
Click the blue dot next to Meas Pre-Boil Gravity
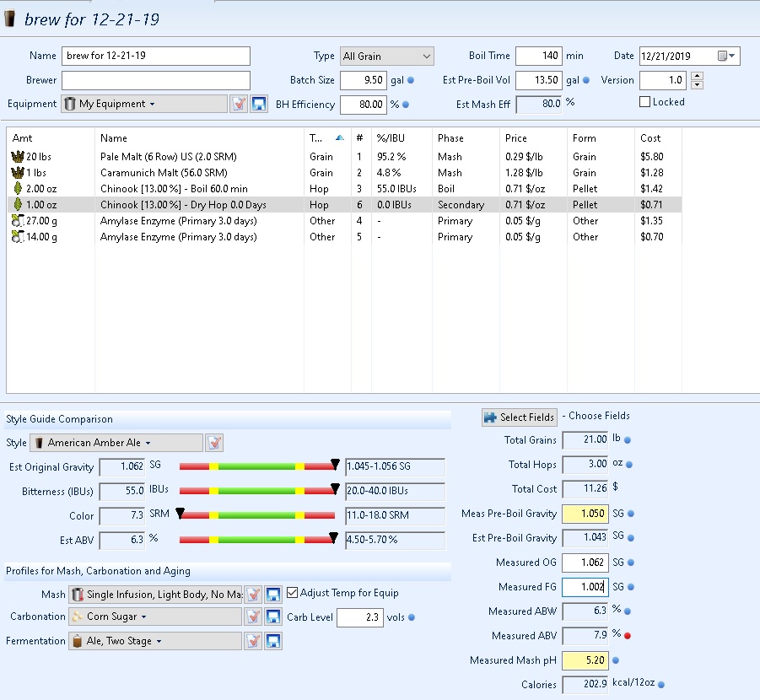click(631, 514)
